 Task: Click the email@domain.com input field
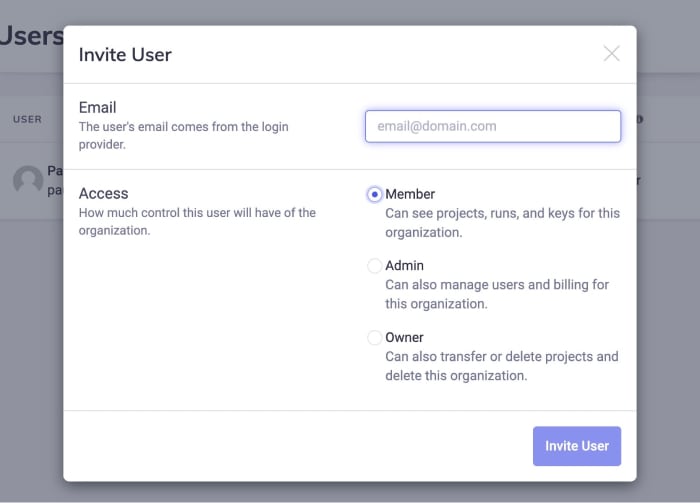pyautogui.click(x=492, y=126)
